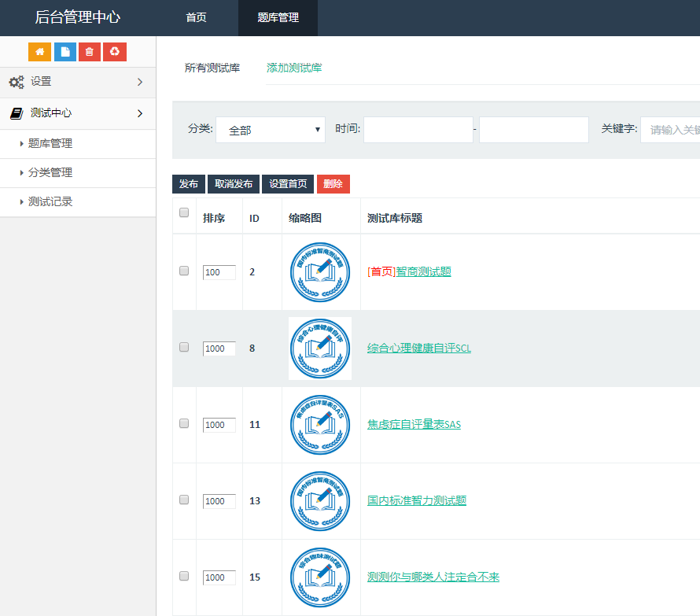Switch to the 添加测试库 tab
The width and height of the screenshot is (700, 616).
coord(294,68)
